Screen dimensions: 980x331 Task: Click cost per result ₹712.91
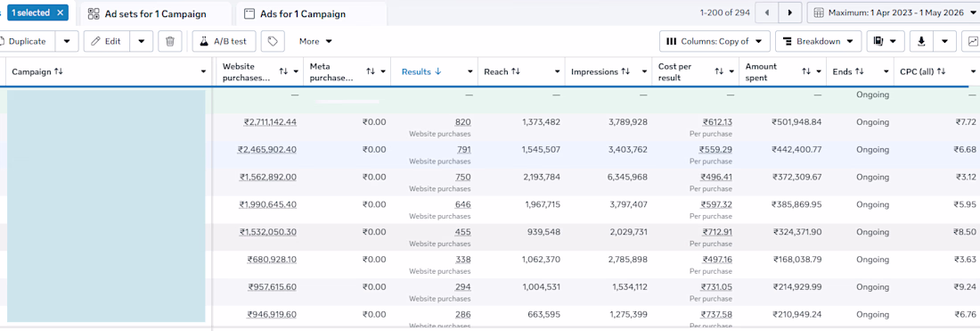(717, 232)
